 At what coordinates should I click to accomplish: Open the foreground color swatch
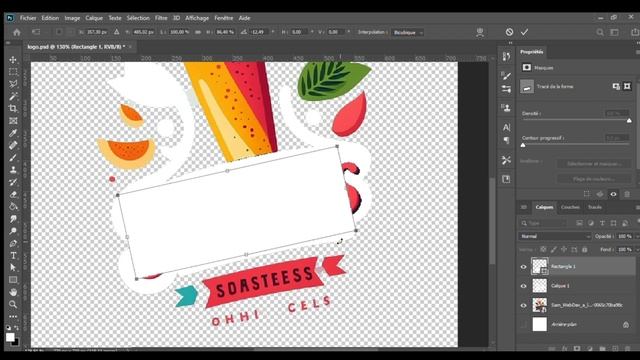(10, 337)
